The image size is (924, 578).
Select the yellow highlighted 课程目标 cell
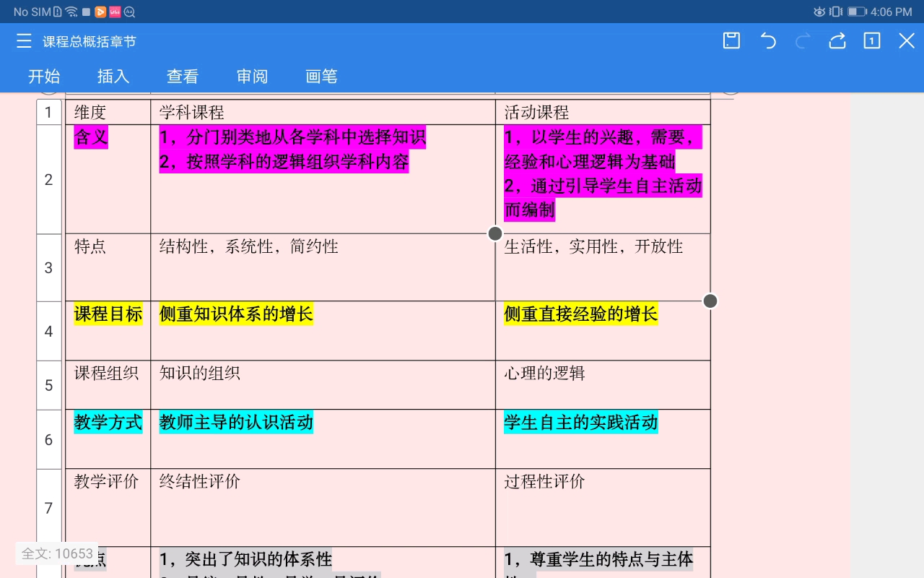(x=108, y=314)
